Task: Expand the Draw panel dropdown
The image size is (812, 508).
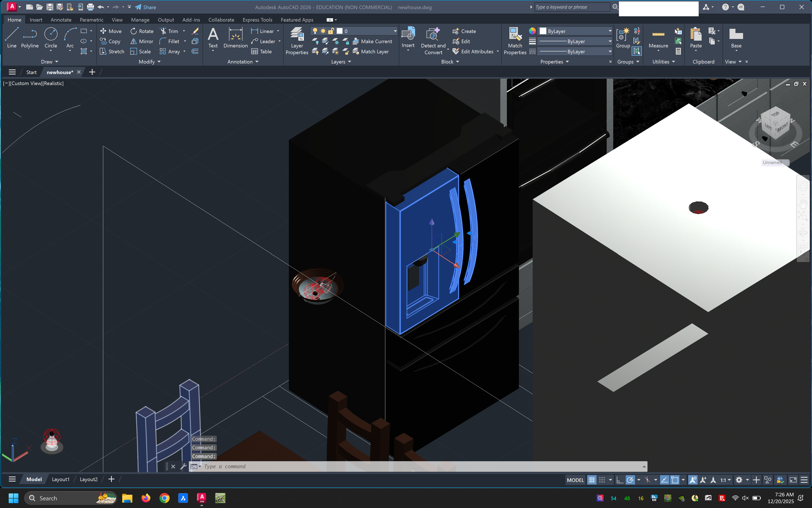Action: (50, 62)
